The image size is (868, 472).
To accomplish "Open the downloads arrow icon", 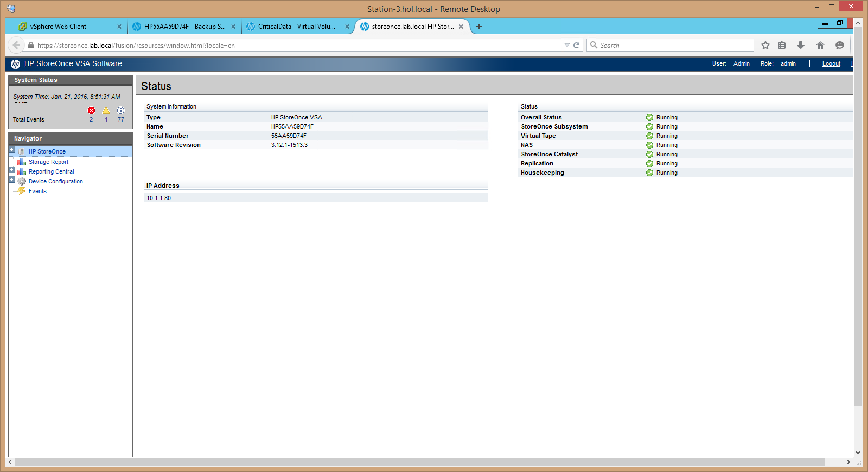I will (801, 45).
